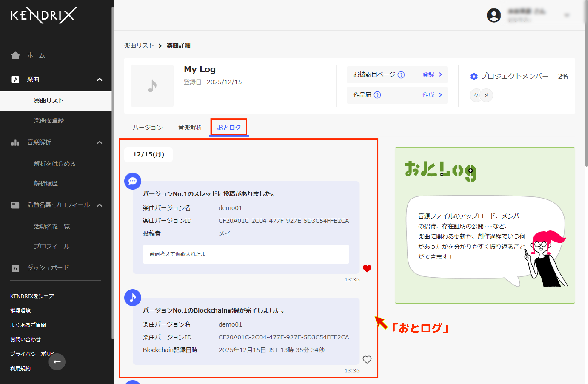Collapse the 活動名義·プロフィール sidebar section
This screenshot has height=384, width=588.
point(100,205)
